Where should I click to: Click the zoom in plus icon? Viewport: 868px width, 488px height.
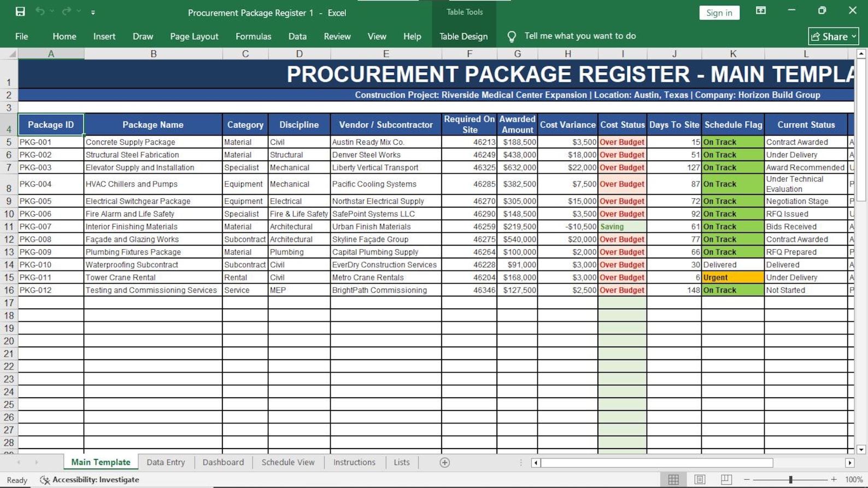(x=834, y=480)
